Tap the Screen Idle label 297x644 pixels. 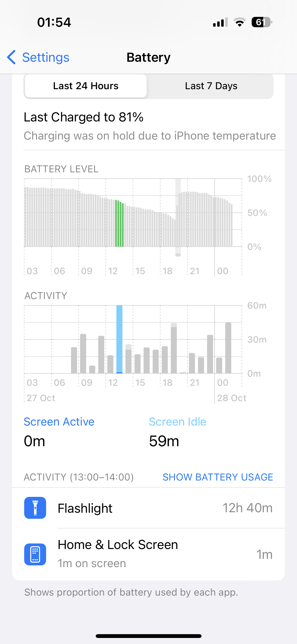tap(177, 422)
